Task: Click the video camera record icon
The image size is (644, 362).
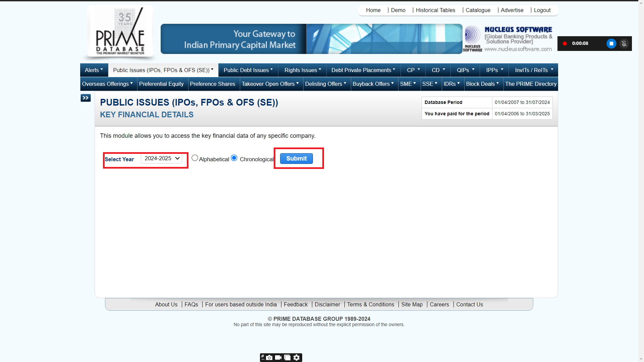Action: pyautogui.click(x=278, y=358)
